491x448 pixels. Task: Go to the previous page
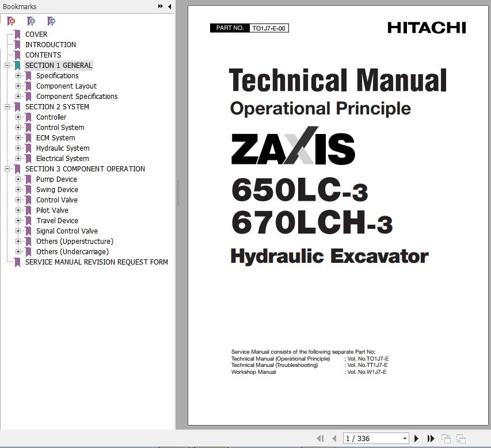click(334, 439)
